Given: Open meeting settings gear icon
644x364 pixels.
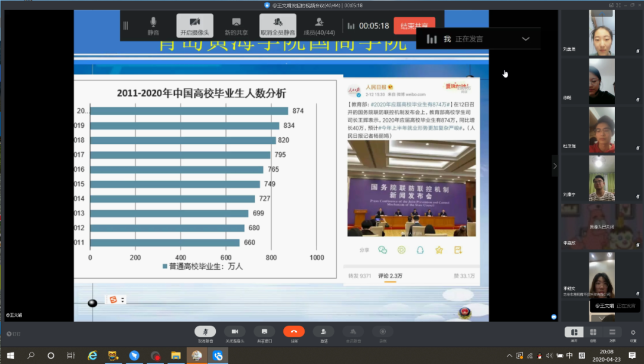Looking at the screenshot, I should click(633, 332).
